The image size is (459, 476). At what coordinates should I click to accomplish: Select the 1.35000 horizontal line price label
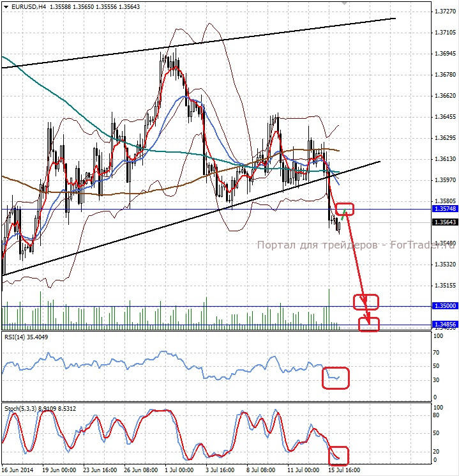[445, 305]
